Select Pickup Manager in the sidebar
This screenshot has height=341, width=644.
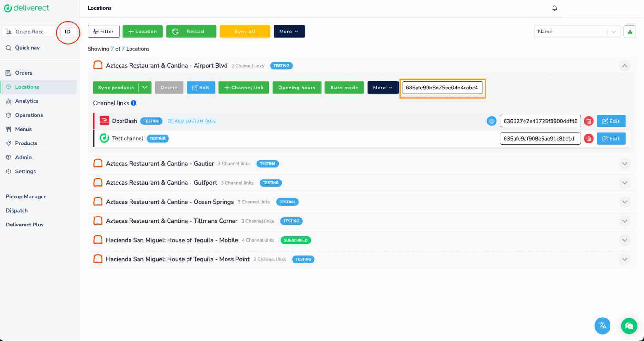click(x=26, y=196)
